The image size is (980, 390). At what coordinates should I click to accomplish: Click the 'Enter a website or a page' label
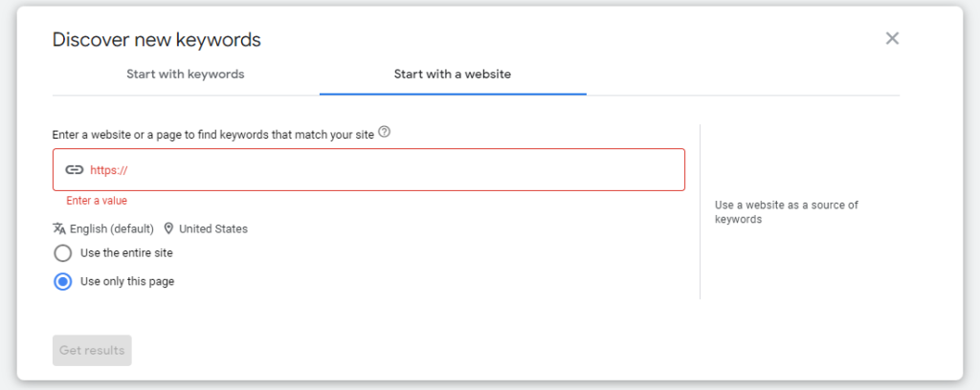click(x=213, y=134)
